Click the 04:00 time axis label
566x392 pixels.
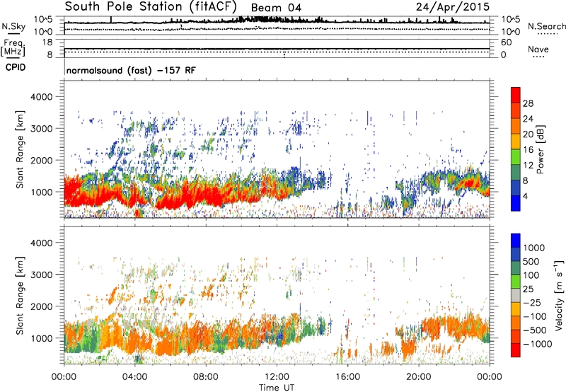click(x=134, y=377)
